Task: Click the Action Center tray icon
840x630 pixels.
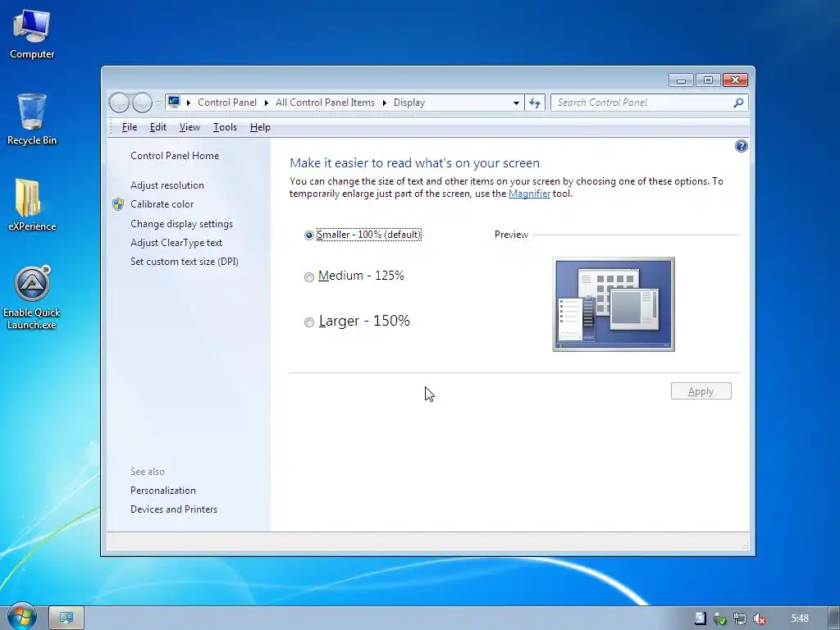Action: click(x=701, y=619)
